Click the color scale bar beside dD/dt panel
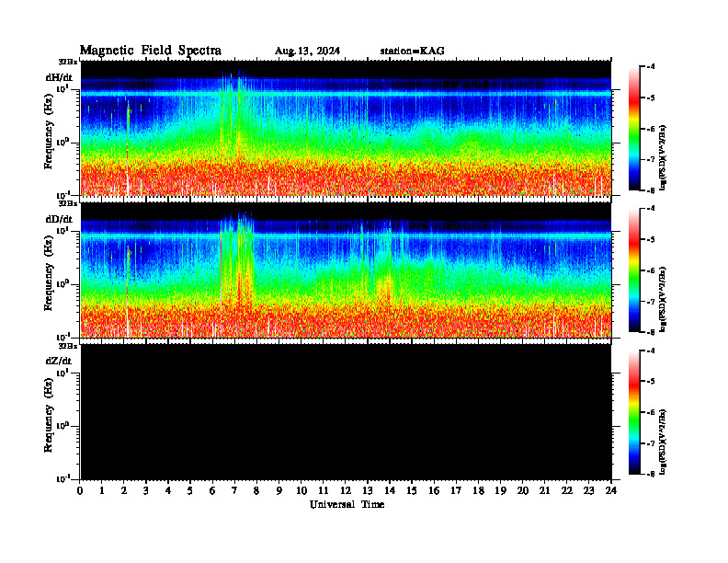 tap(634, 270)
